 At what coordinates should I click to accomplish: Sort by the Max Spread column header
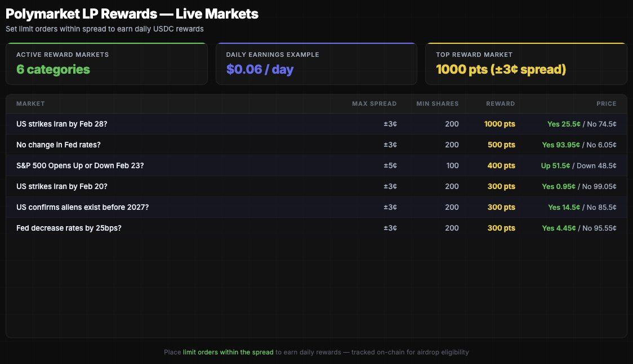coord(374,104)
